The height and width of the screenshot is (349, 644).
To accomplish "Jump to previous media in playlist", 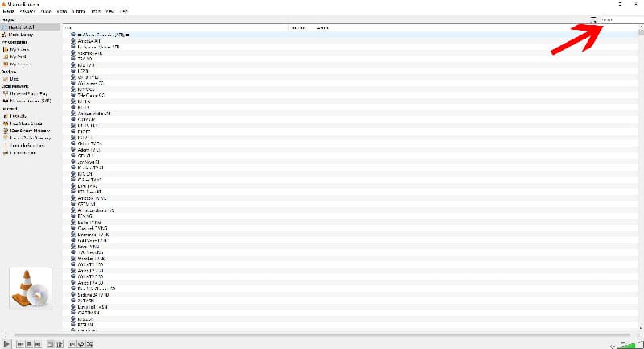I will pyautogui.click(x=21, y=344).
